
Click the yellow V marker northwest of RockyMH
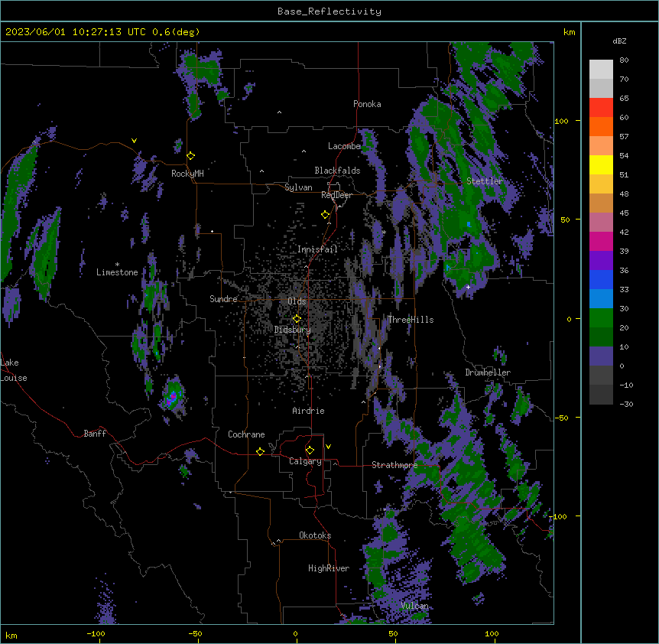[x=134, y=141]
